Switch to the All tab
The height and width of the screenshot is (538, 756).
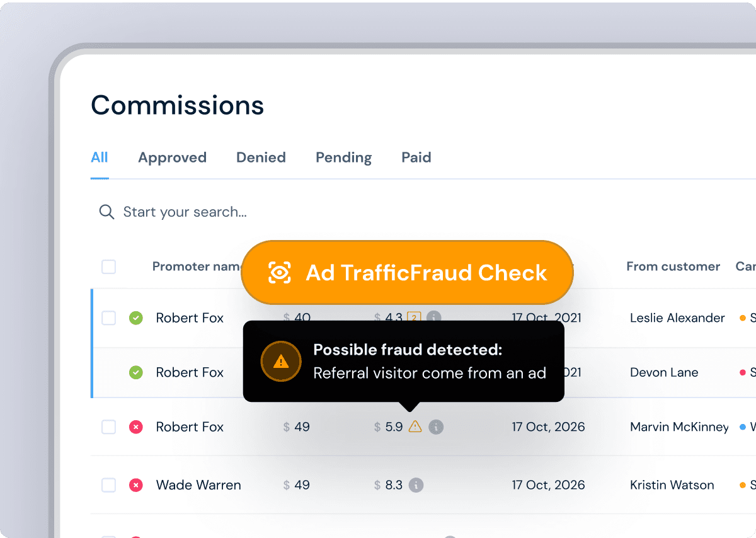pos(100,157)
